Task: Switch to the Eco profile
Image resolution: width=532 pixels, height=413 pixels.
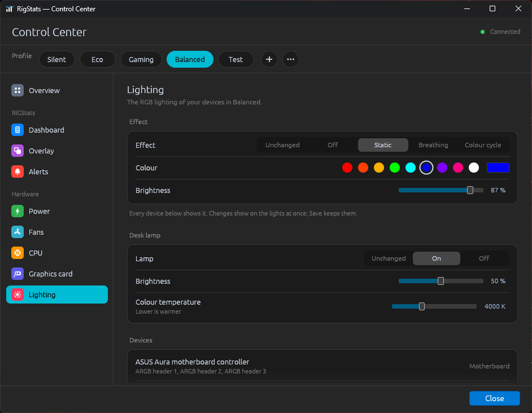Action: click(97, 59)
